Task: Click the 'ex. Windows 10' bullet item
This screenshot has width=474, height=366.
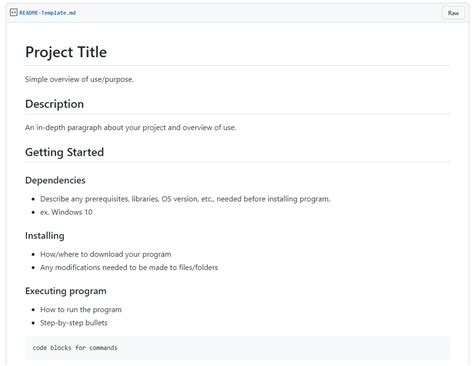Action: pyautogui.click(x=66, y=212)
